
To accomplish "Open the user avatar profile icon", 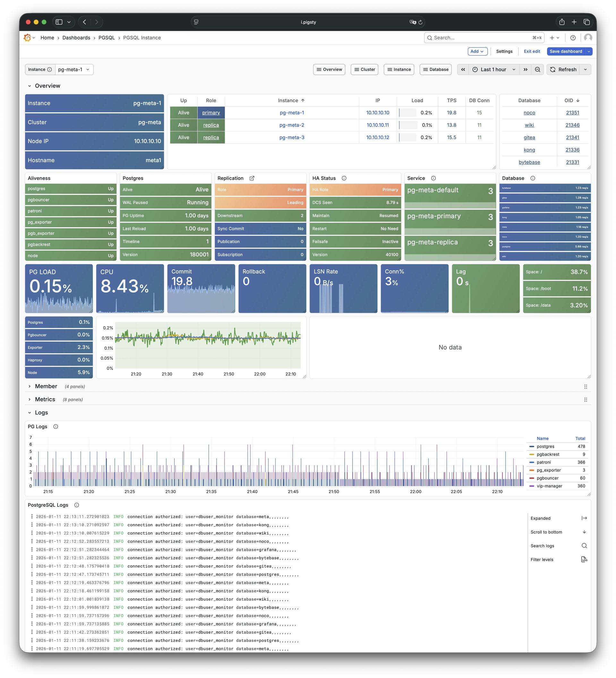I will (x=588, y=37).
